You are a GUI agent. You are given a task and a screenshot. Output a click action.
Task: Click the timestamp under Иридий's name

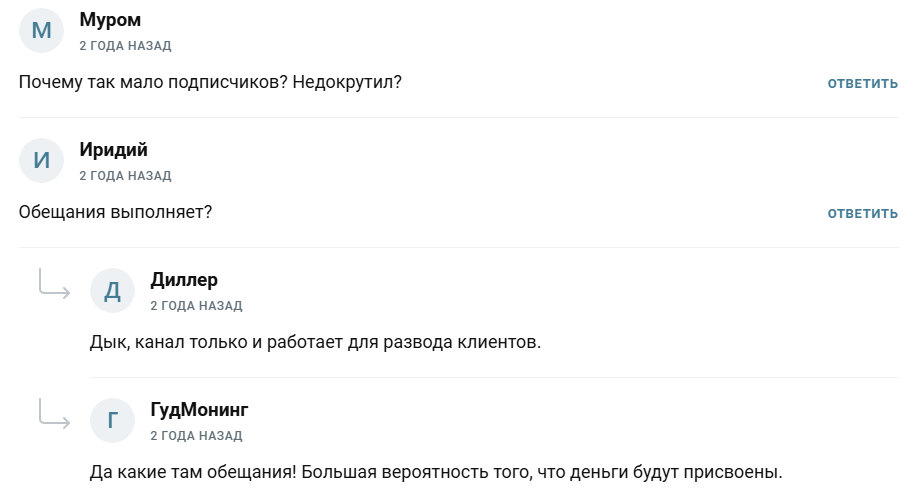click(x=125, y=176)
